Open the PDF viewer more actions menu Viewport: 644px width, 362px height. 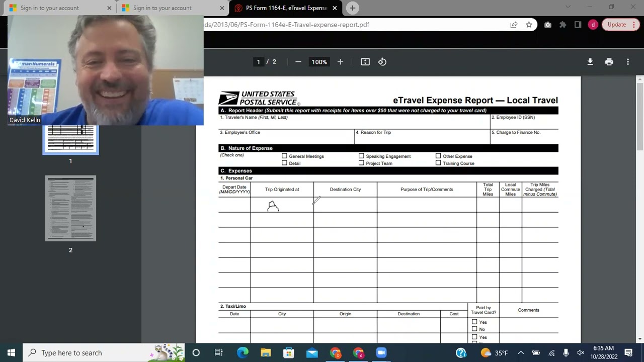(x=628, y=62)
